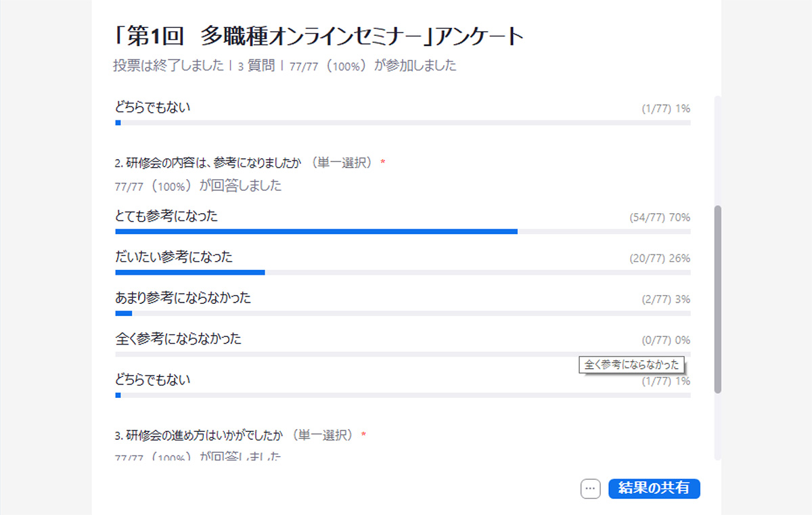
Task: Click the (54/77) 70% vote count
Action: point(659,218)
